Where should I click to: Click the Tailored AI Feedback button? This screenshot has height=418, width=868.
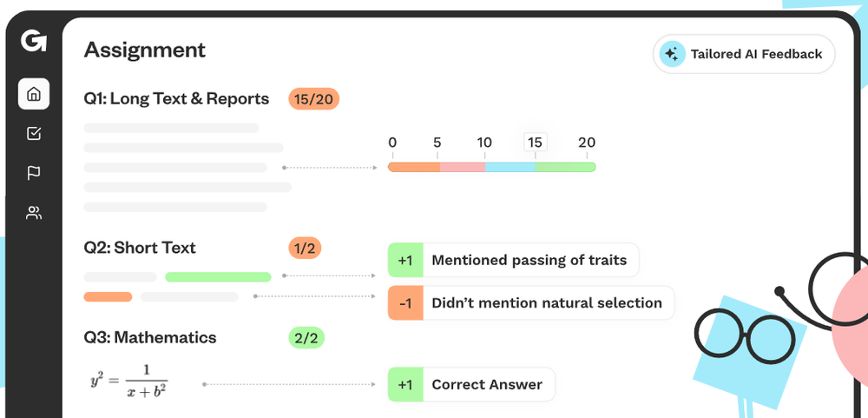744,54
